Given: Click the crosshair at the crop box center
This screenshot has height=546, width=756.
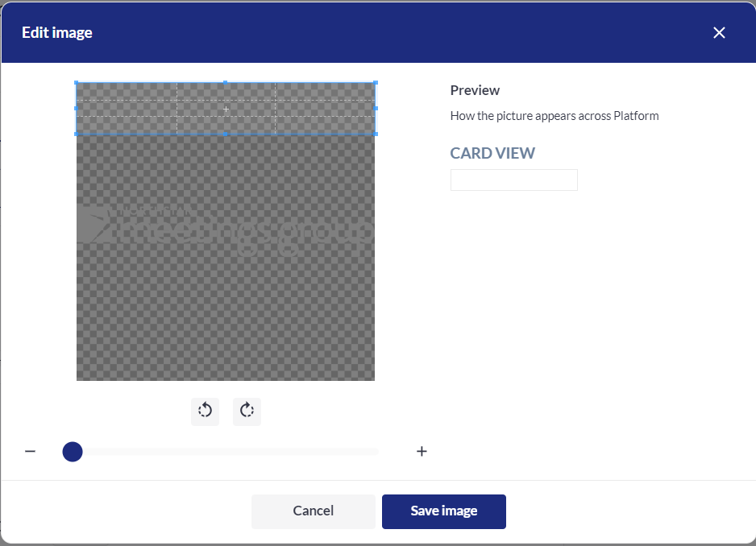Looking at the screenshot, I should [x=226, y=108].
